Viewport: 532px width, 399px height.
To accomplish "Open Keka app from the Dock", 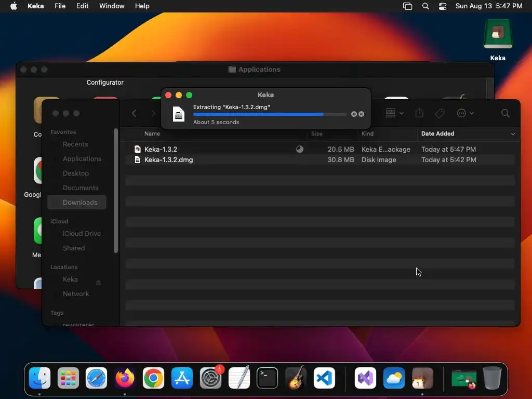I will (422, 378).
